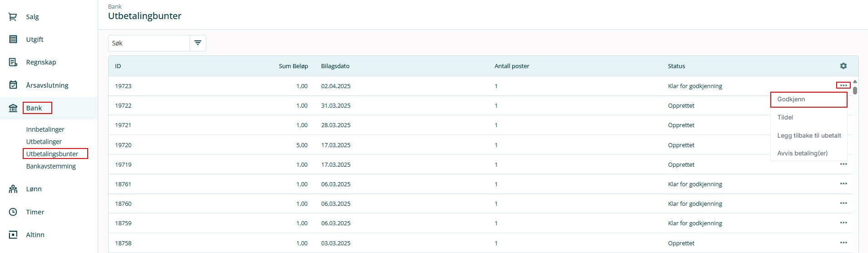868x253 pixels.
Task: Open the Lønn people icon
Action: click(13, 189)
